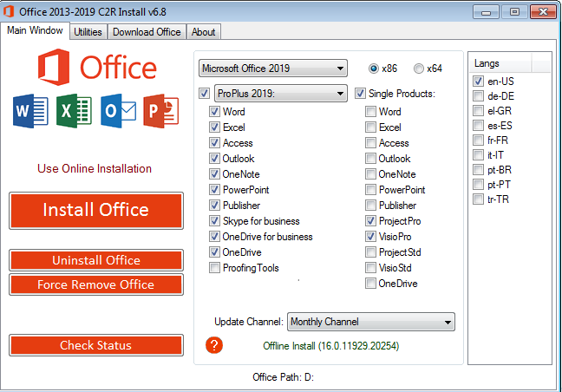The image size is (562, 392).
Task: Uncheck Skype for business checkbox
Action: click(x=214, y=221)
